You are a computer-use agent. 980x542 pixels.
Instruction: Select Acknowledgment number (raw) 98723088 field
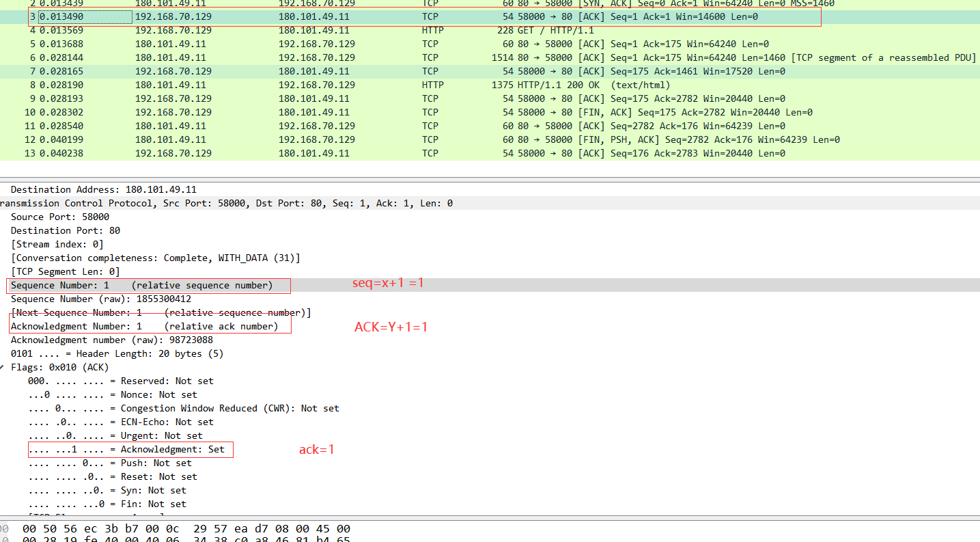111,340
